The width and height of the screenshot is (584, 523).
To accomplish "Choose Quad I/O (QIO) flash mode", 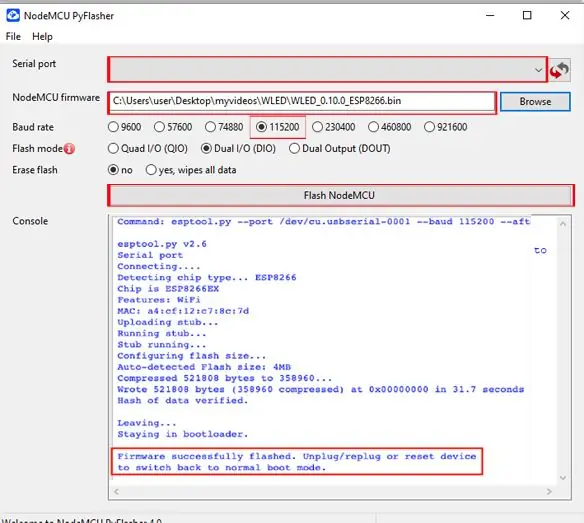I will pos(147,149).
